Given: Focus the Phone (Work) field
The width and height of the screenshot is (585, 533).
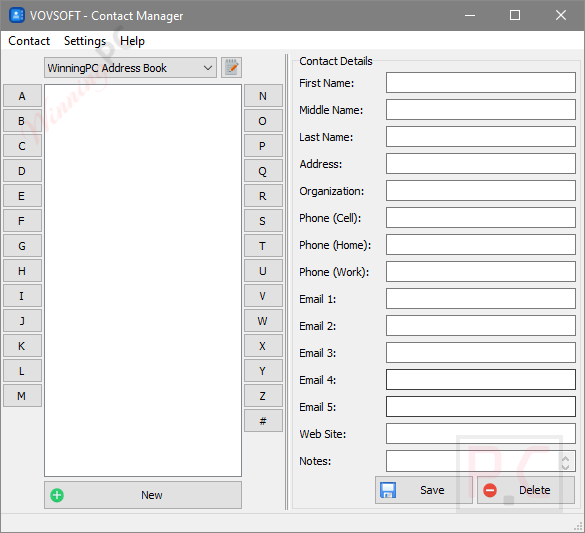Looking at the screenshot, I should pos(481,272).
